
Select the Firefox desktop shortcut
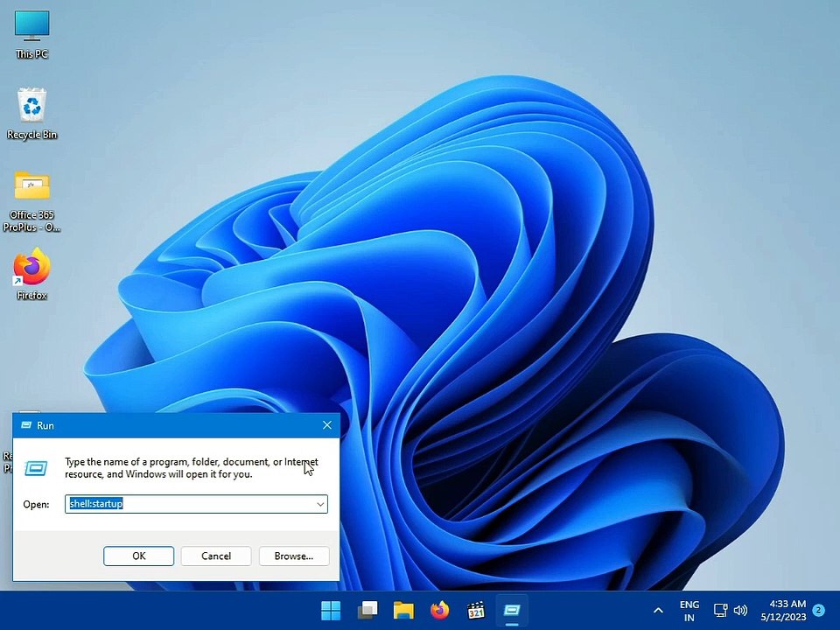(x=31, y=274)
